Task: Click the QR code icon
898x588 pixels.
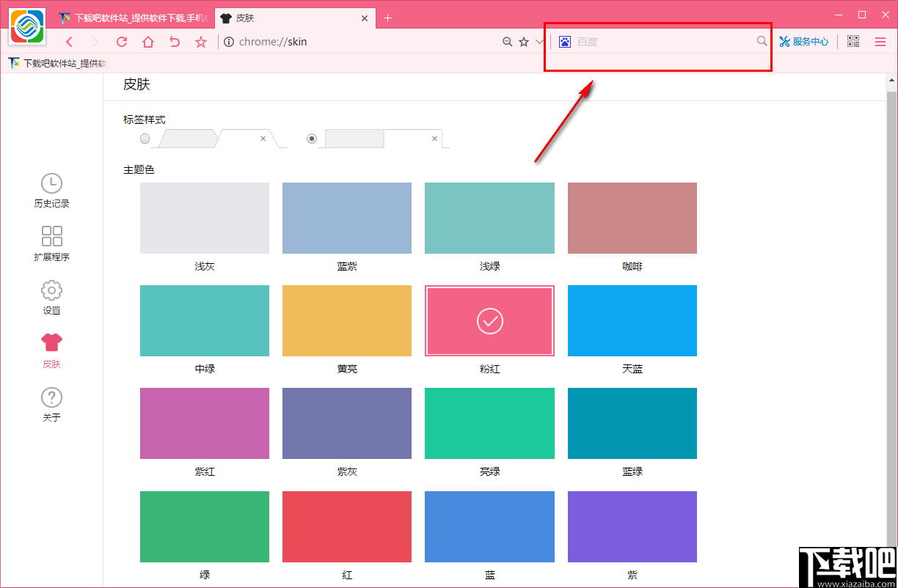Action: 853,42
